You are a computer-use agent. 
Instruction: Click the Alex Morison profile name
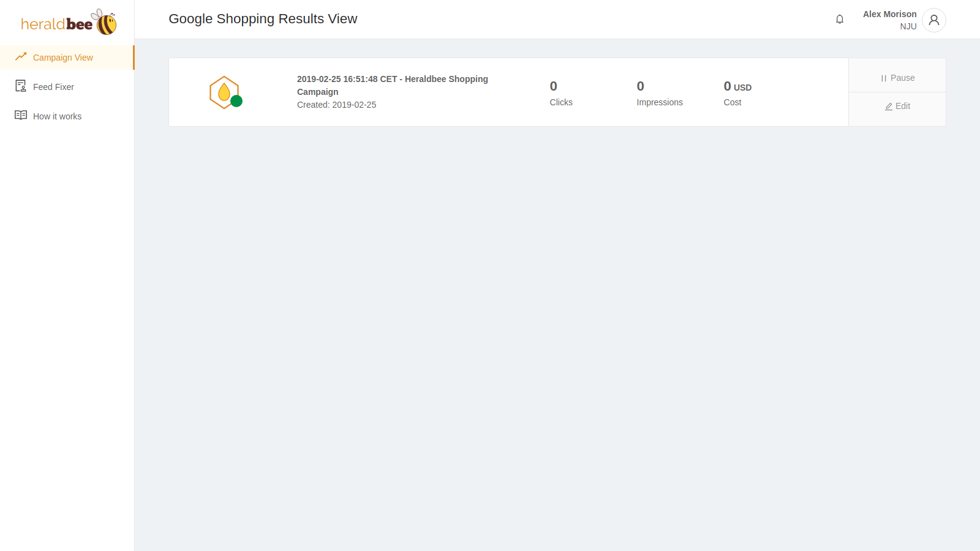[x=889, y=13]
